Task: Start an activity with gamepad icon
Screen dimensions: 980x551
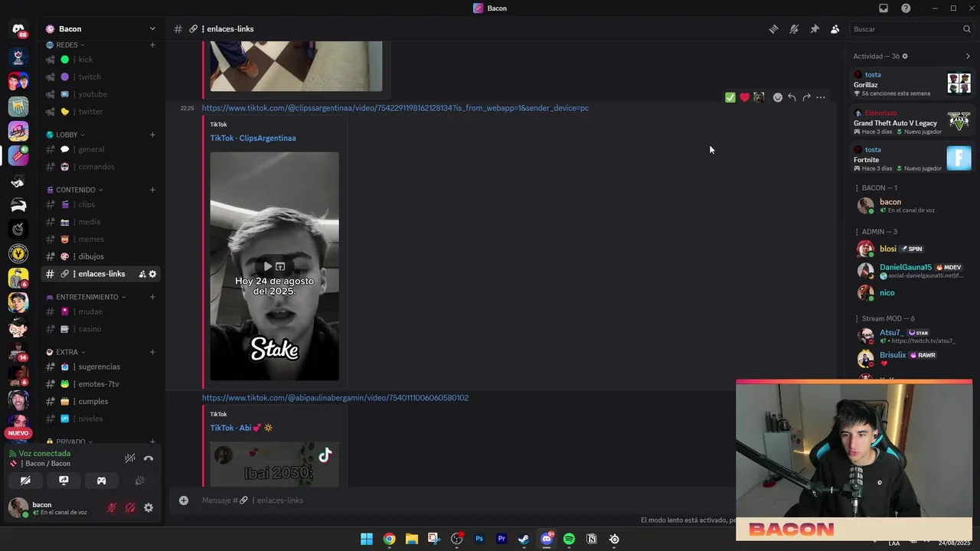Action: point(101,481)
